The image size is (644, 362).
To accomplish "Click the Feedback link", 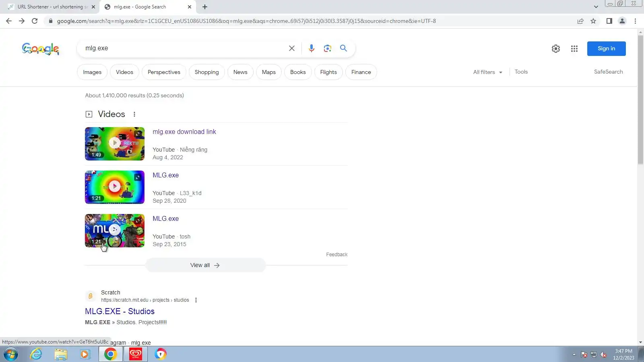I will pos(336,255).
